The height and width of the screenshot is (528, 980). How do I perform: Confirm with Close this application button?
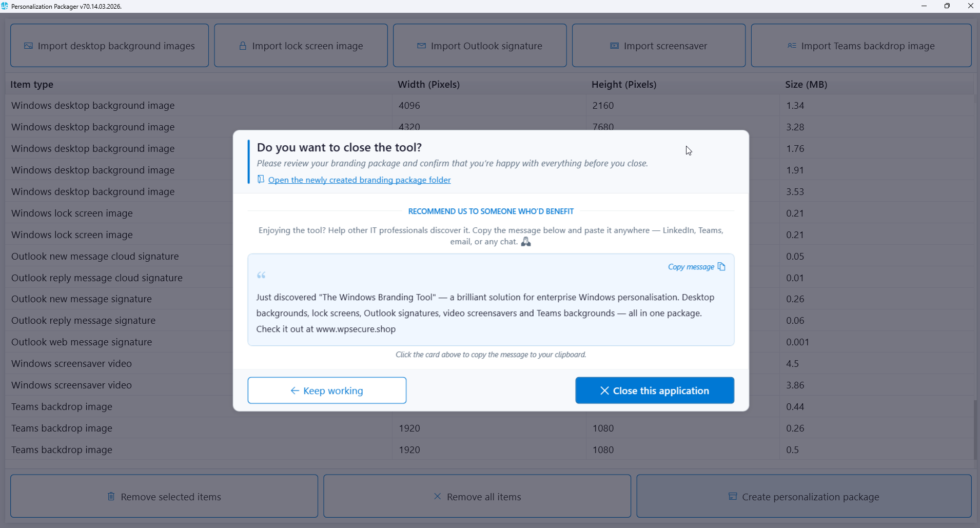pyautogui.click(x=655, y=390)
